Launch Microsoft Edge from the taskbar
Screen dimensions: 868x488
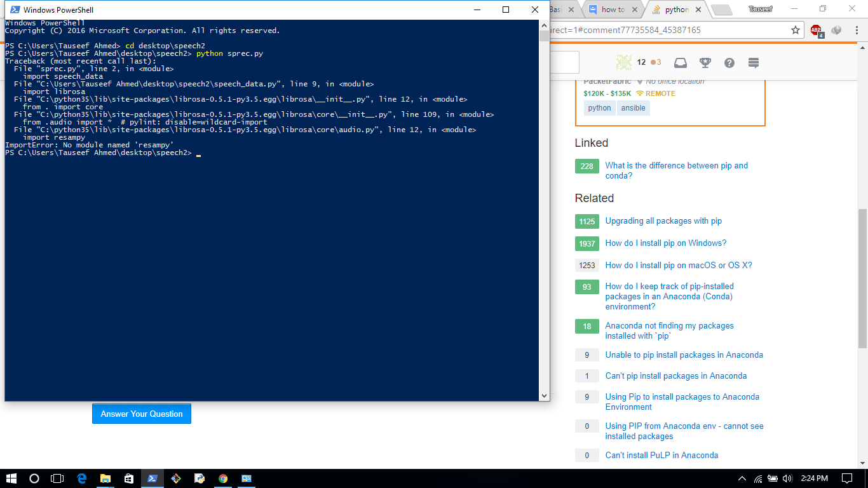coord(81,478)
